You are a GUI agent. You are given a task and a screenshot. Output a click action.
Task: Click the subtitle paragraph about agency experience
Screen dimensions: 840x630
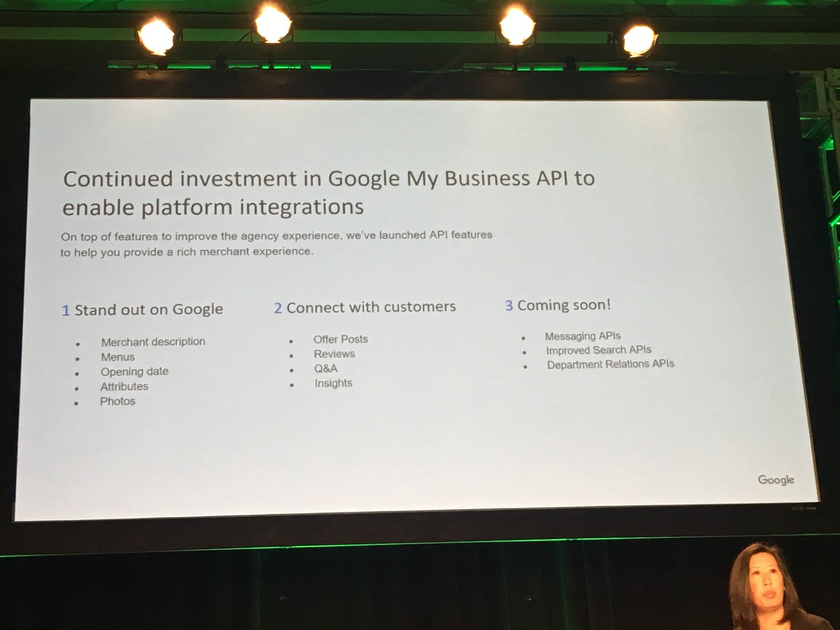(x=276, y=244)
